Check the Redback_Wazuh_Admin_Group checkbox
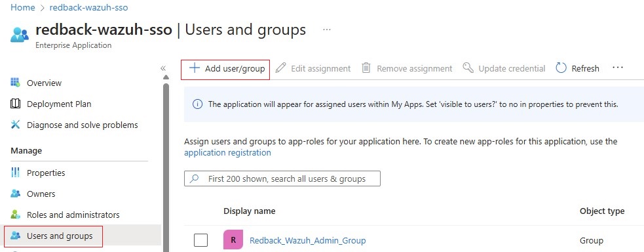 coord(201,240)
